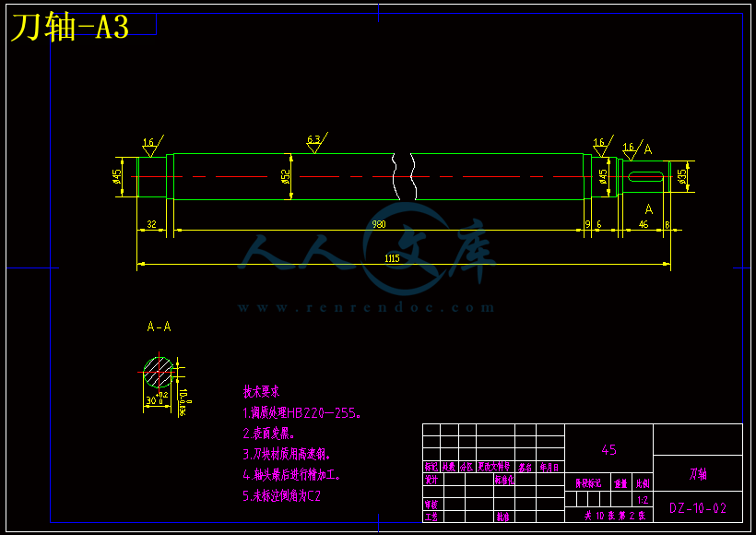Viewport: 756px width, 535px height.
Task: Select the "工艺" row label
Action: click(431, 517)
